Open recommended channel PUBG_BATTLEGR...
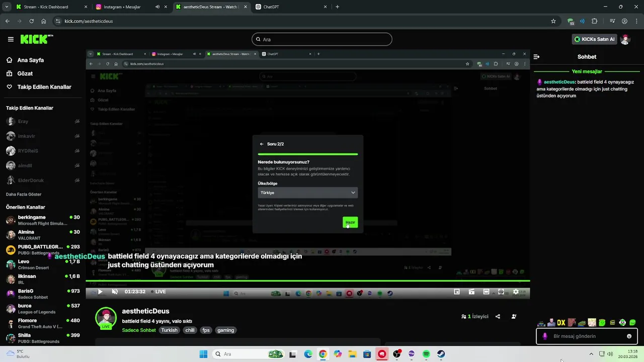Screen dimensions: 644x362 click(x=42, y=249)
